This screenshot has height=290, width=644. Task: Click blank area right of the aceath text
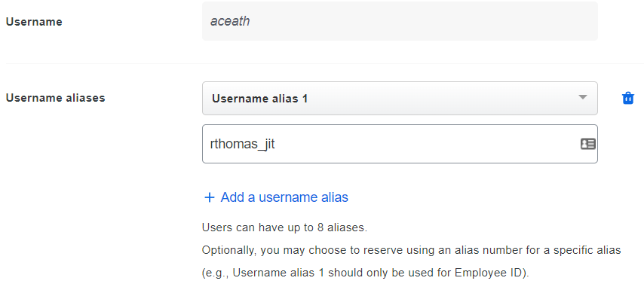[x=423, y=21]
